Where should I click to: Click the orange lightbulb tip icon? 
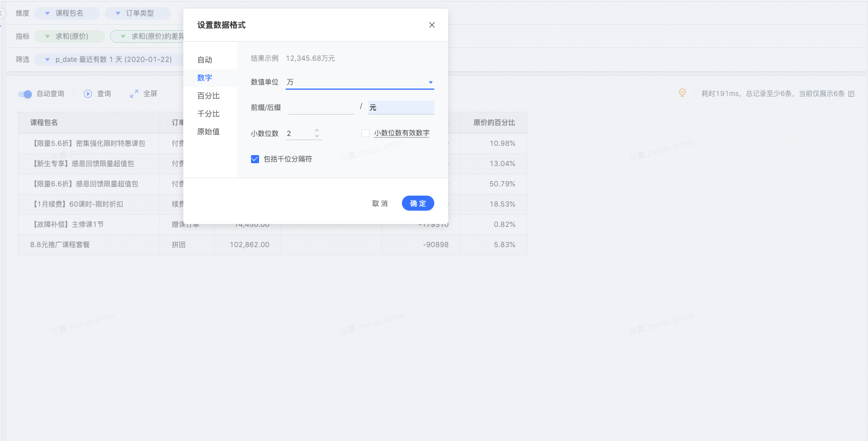tap(682, 93)
